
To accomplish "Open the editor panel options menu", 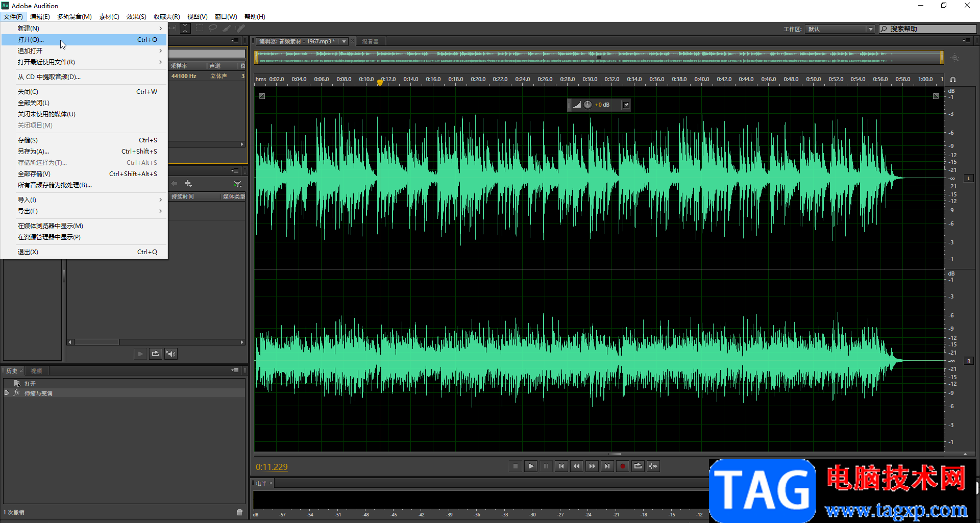I will 966,41.
